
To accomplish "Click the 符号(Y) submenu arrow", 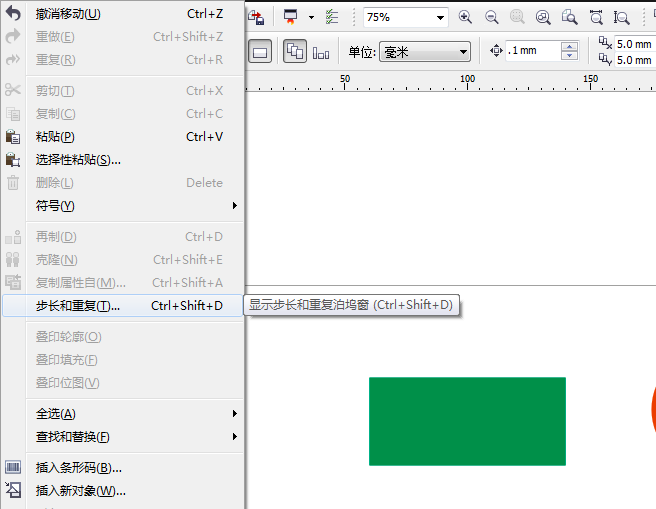I will click(235, 205).
